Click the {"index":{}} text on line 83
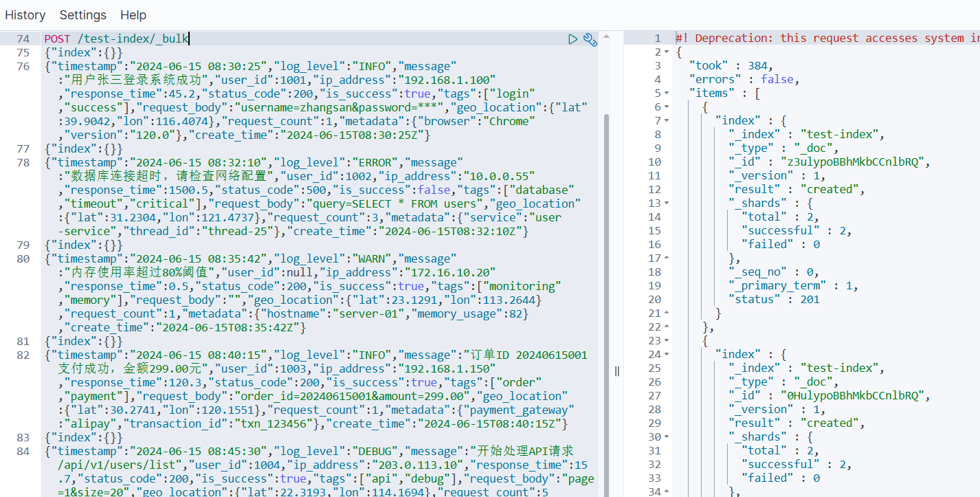Viewport: 980px width, 497px height. 84,437
